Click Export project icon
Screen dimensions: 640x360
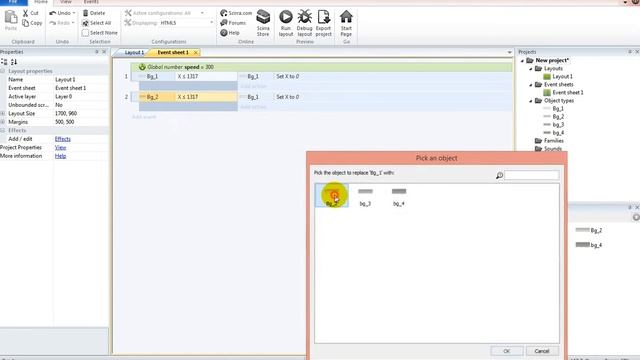coord(324,17)
